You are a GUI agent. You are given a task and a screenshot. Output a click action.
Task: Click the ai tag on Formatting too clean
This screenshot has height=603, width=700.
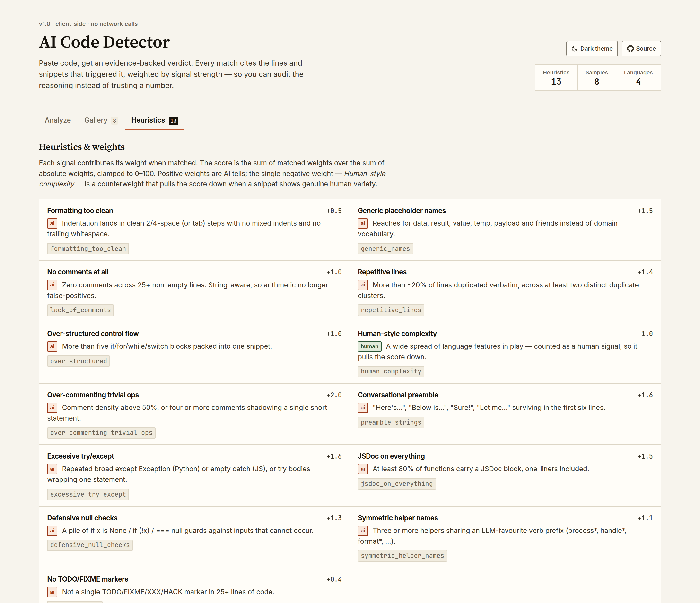[x=52, y=223]
